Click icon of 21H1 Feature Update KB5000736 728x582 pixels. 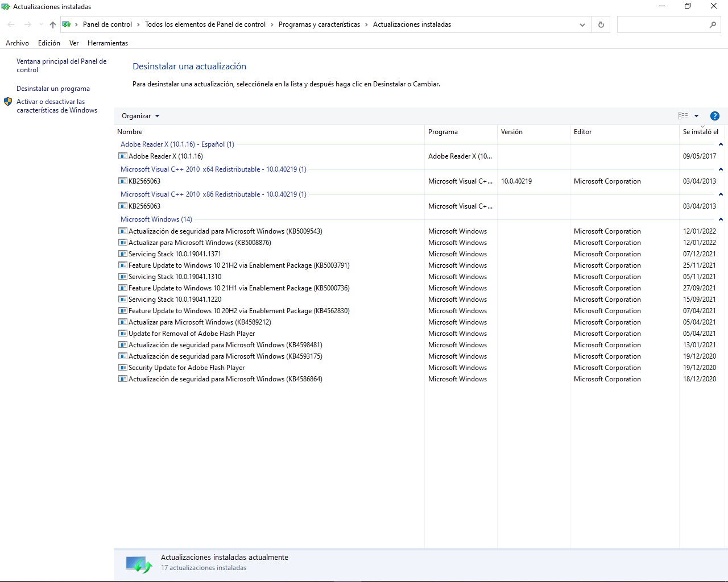click(122, 288)
